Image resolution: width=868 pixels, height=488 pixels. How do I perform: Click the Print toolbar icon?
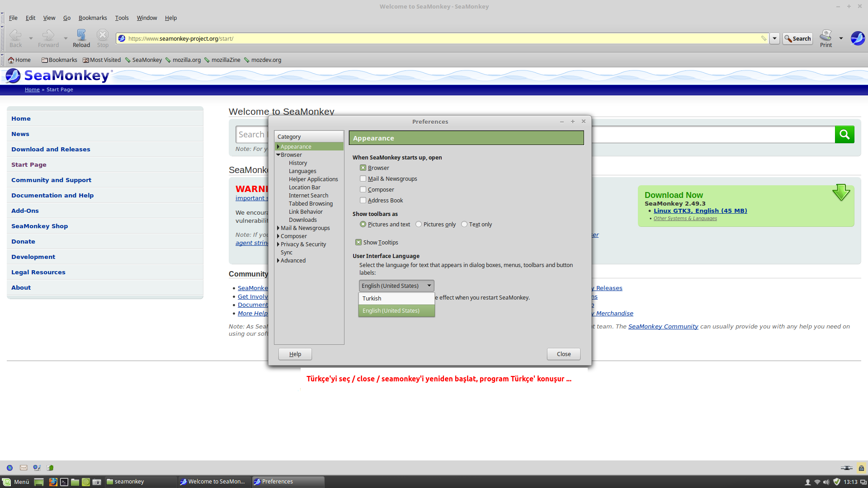826,36
